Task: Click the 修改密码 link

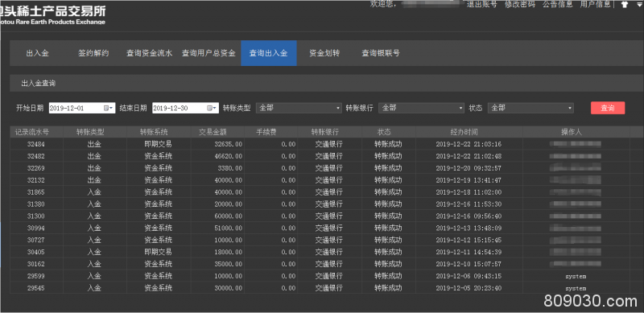Action: (x=520, y=5)
